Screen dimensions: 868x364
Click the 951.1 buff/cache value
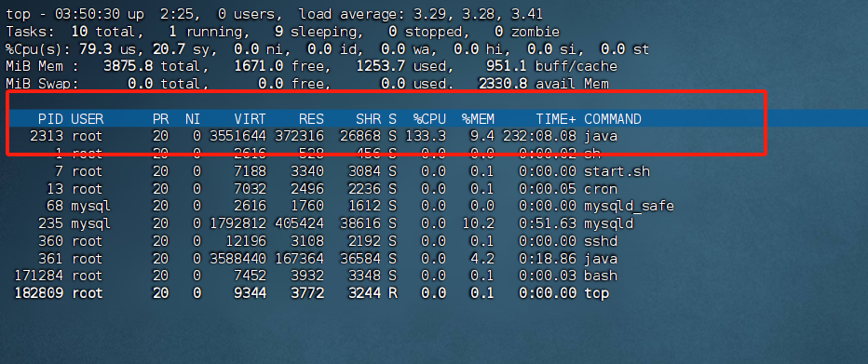coord(507,67)
